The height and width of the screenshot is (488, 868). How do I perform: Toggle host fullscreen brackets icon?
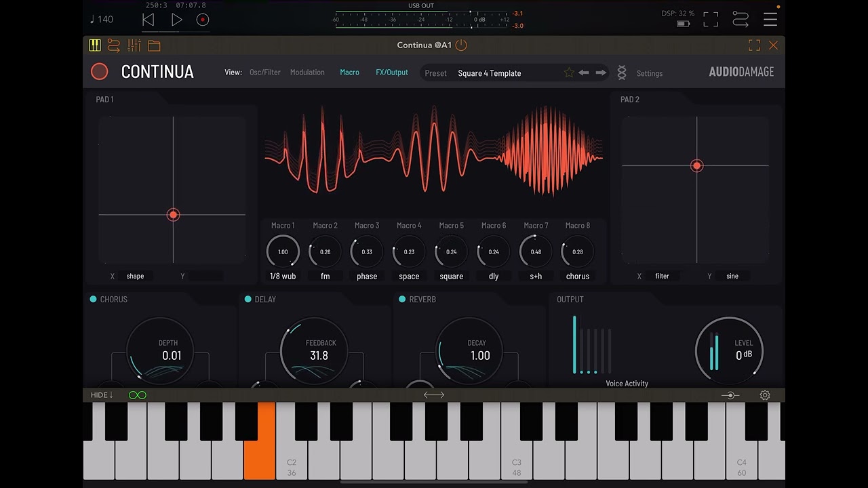pyautogui.click(x=711, y=20)
